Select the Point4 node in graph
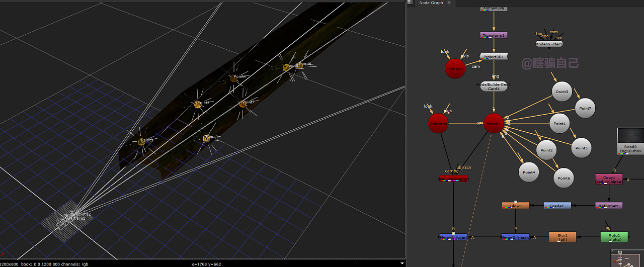The width and height of the screenshot is (644, 267). pos(529,172)
